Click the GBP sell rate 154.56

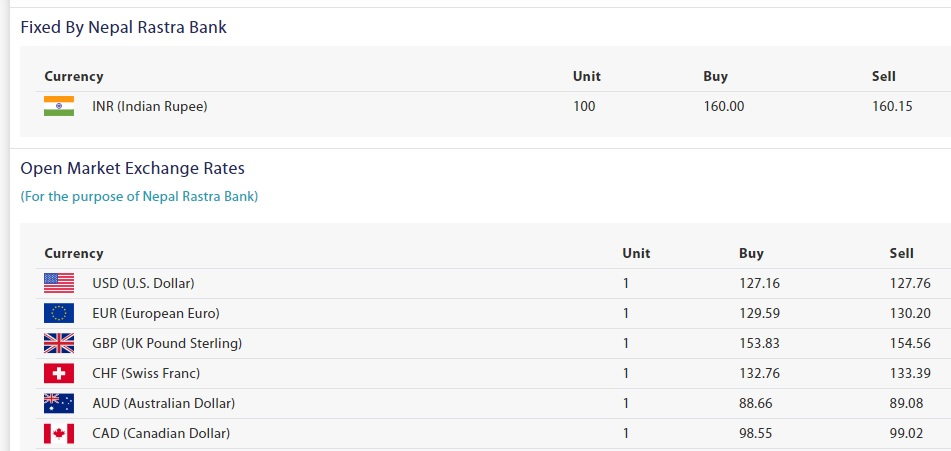[910, 343]
